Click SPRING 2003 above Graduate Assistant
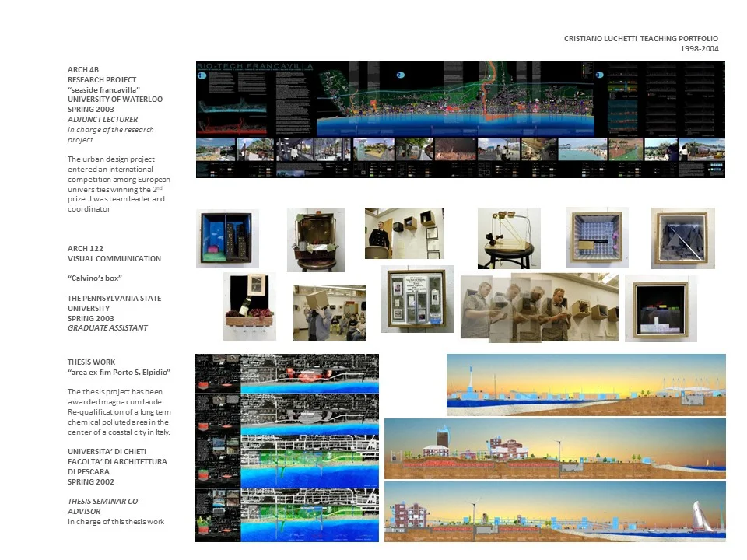This screenshot has height=560, width=747. pyautogui.click(x=91, y=318)
